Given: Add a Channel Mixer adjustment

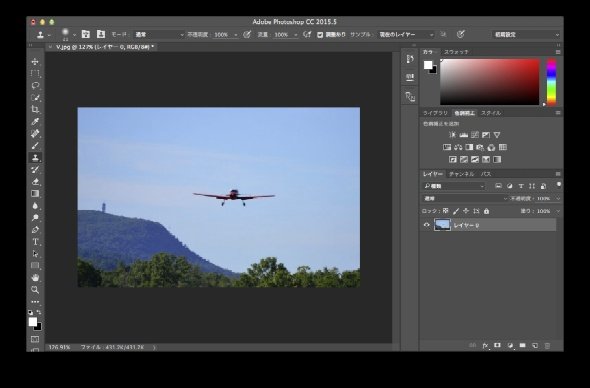Looking at the screenshot, I should coord(491,147).
